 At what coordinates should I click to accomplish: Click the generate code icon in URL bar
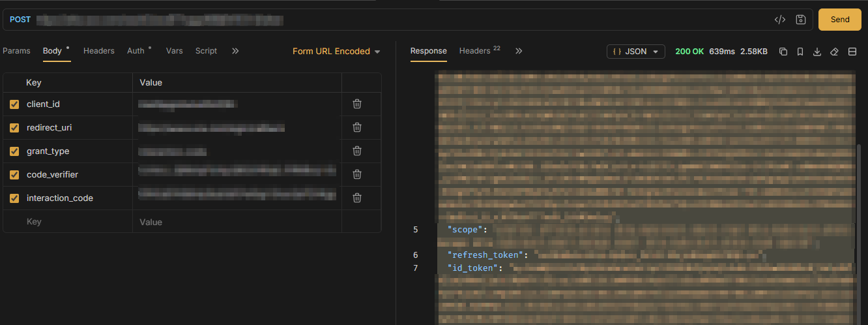(x=779, y=20)
